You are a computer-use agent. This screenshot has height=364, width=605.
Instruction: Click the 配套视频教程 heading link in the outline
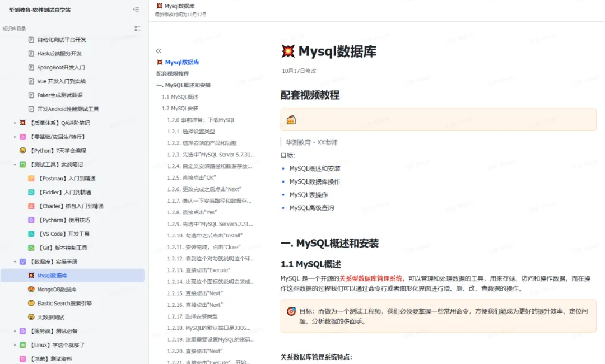point(173,74)
